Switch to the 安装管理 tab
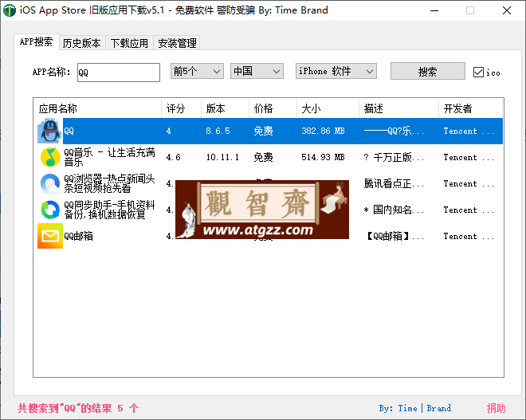526x420 pixels. 177,43
